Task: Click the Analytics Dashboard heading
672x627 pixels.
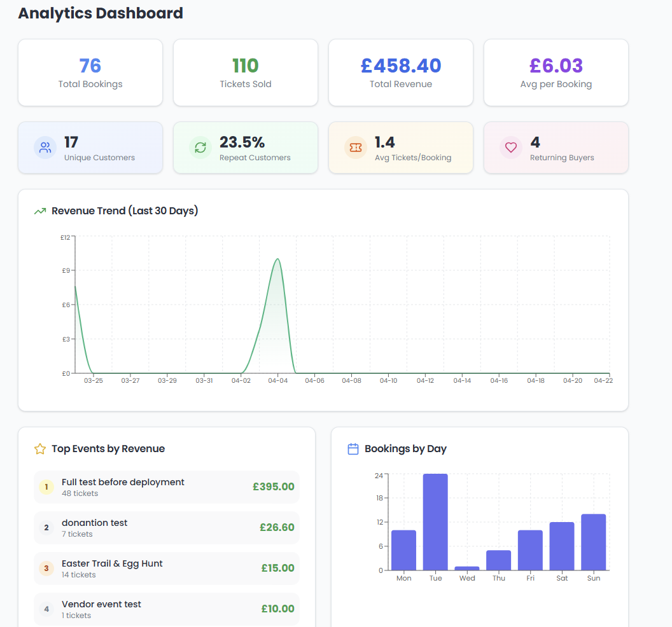Action: 101,13
